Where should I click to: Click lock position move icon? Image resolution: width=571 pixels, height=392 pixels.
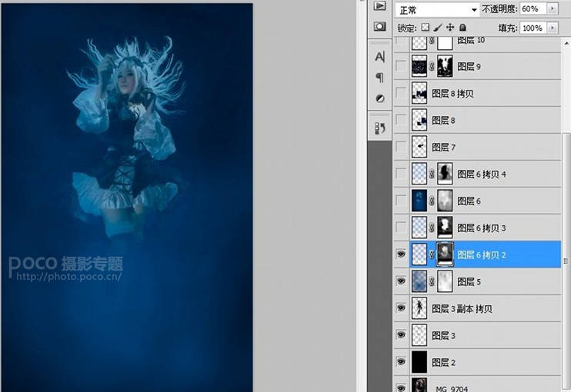[x=450, y=28]
